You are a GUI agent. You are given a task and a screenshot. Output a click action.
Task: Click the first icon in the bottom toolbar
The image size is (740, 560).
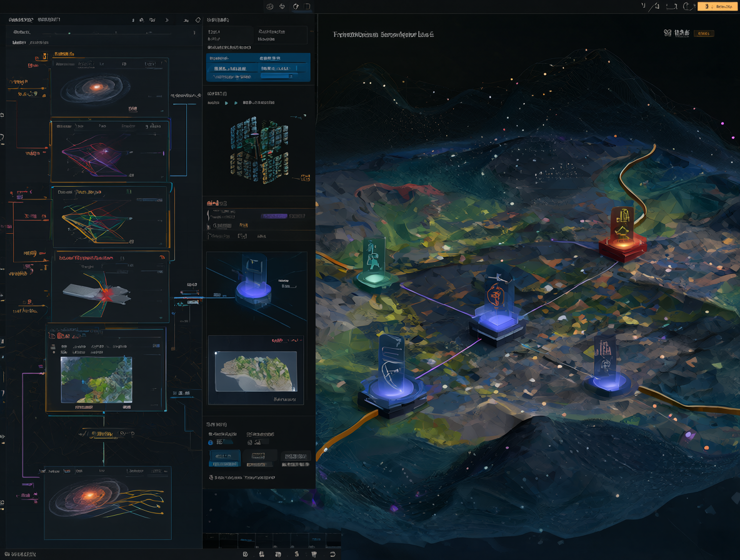(x=246, y=554)
